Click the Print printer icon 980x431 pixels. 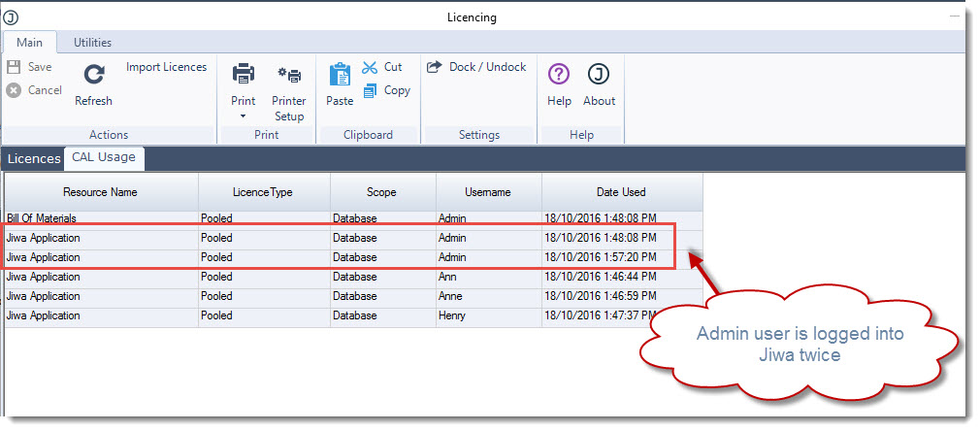(x=244, y=74)
